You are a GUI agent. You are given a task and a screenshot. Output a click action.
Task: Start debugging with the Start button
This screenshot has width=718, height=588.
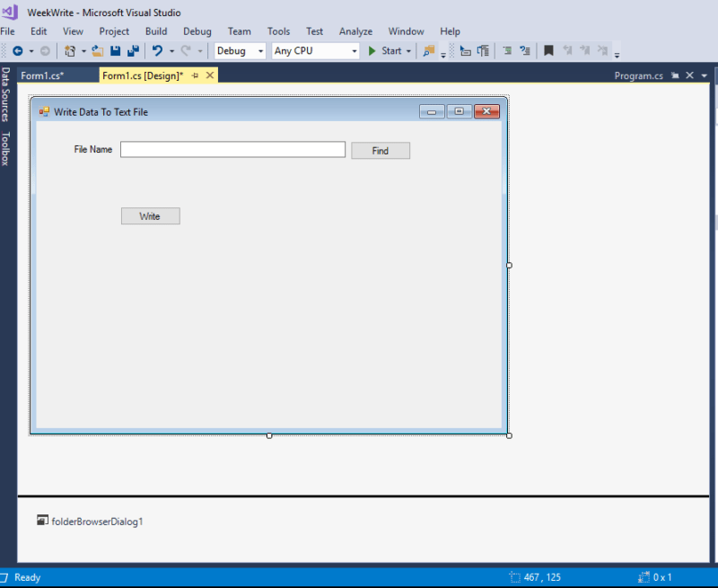tap(385, 51)
